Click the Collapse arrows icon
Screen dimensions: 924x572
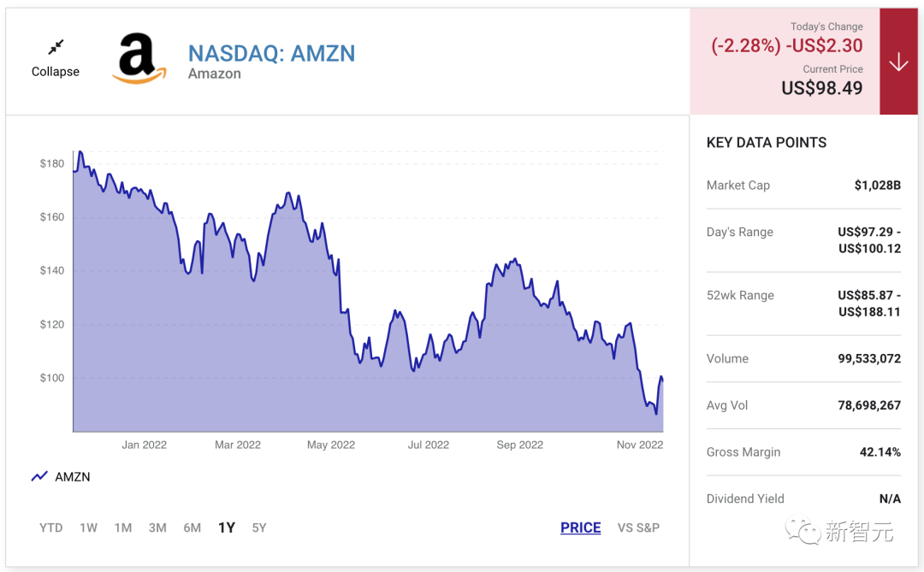coord(56,47)
